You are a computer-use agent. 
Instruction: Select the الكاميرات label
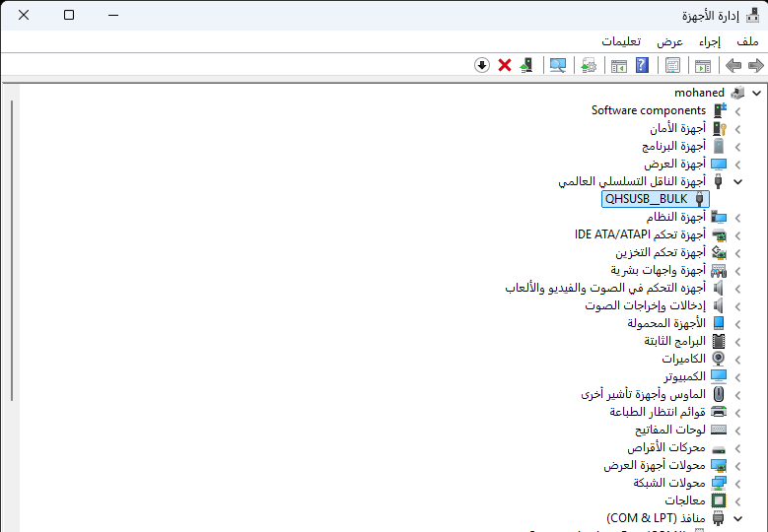pos(684,359)
